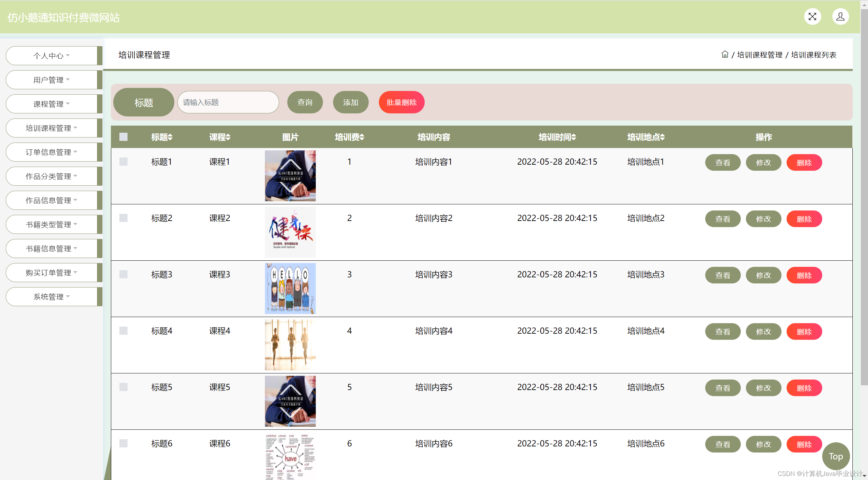The width and height of the screenshot is (868, 480).
Task: Click the red 批量删除 button
Action: pyautogui.click(x=401, y=102)
